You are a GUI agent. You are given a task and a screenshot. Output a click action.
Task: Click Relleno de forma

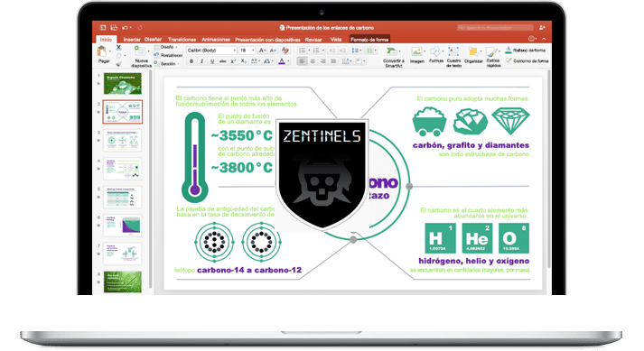(x=526, y=51)
